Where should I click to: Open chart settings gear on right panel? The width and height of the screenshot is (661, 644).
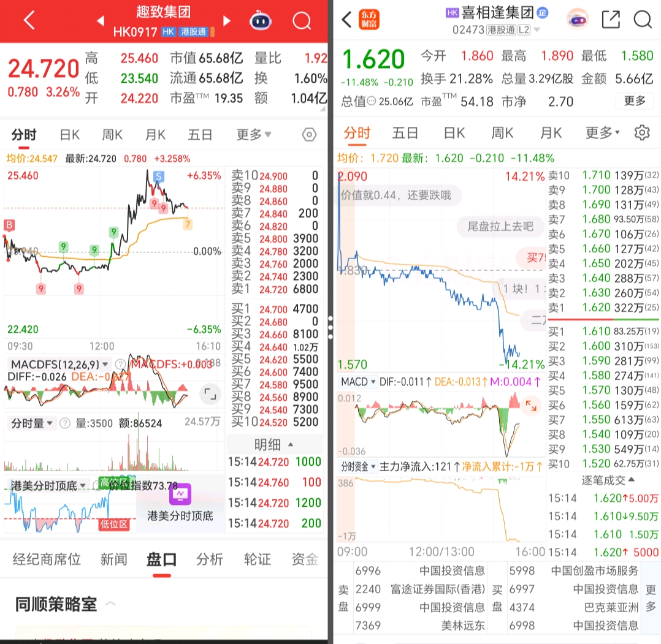click(642, 133)
